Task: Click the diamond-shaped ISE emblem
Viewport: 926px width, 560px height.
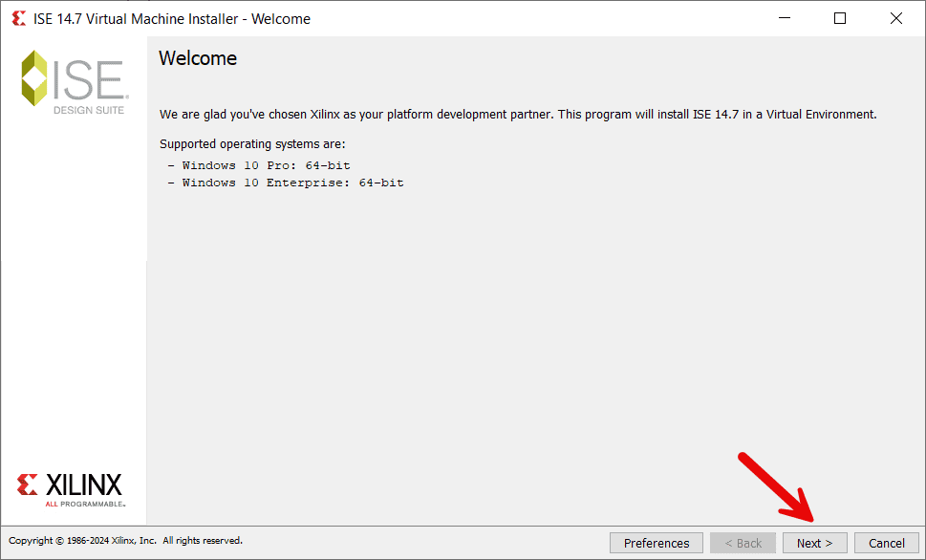Action: click(x=34, y=75)
